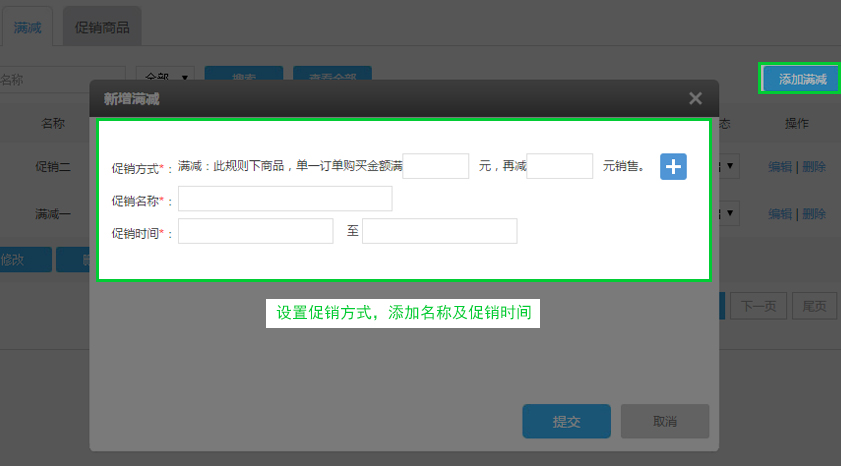The width and height of the screenshot is (841, 466).
Task: Click the blue plus icon to add rule
Action: pos(673,167)
